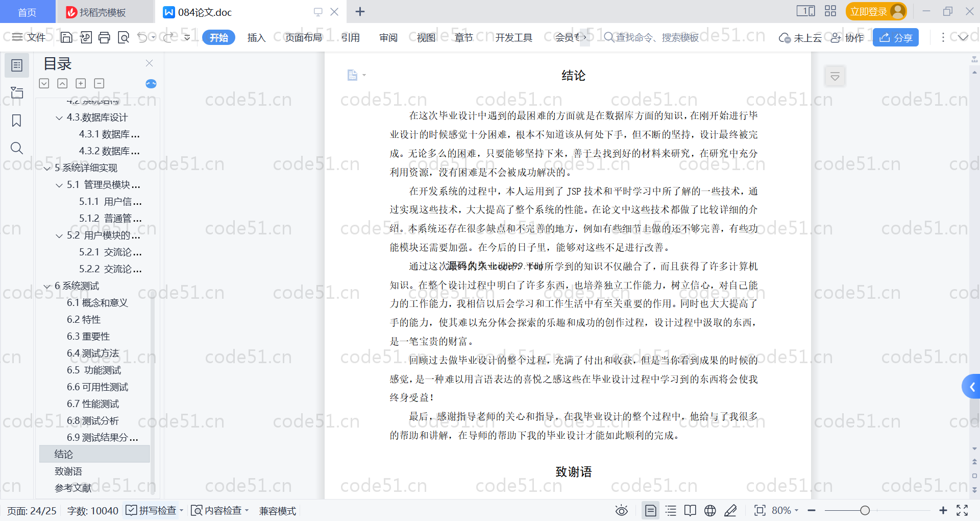
Task: Switch to the 开发工具 tab
Action: point(513,38)
